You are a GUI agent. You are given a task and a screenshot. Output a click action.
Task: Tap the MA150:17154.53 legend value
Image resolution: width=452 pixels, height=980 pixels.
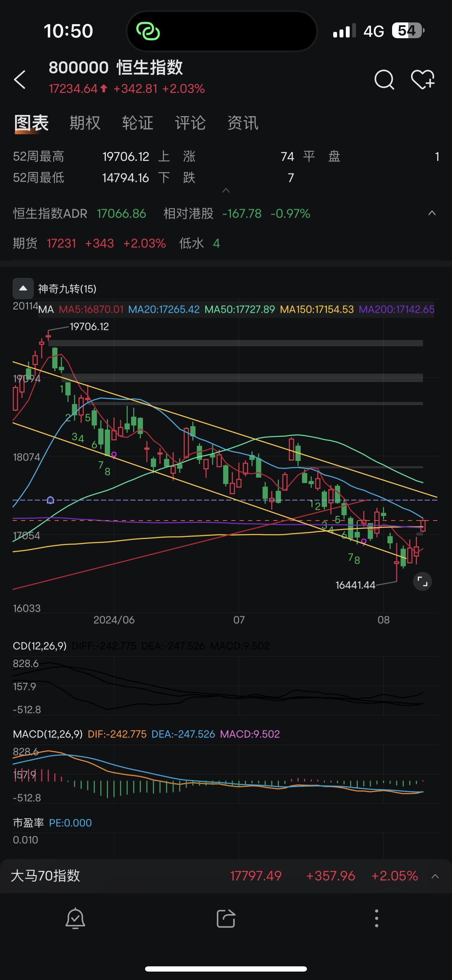317,309
